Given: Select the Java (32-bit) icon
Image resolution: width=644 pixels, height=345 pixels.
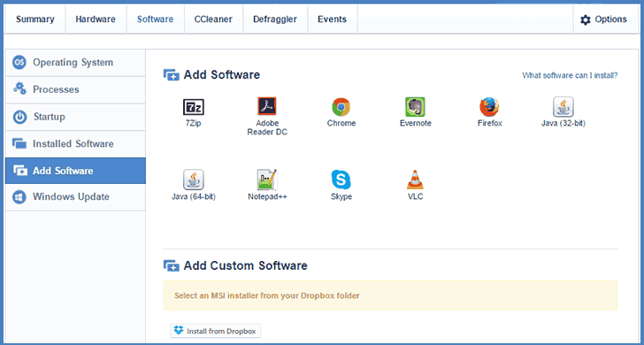Looking at the screenshot, I should point(563,107).
